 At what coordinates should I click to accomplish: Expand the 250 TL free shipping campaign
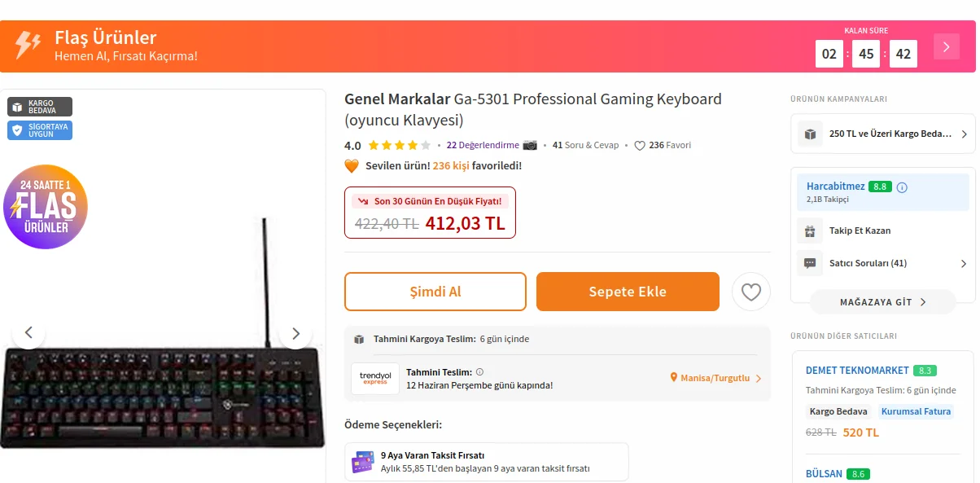964,134
